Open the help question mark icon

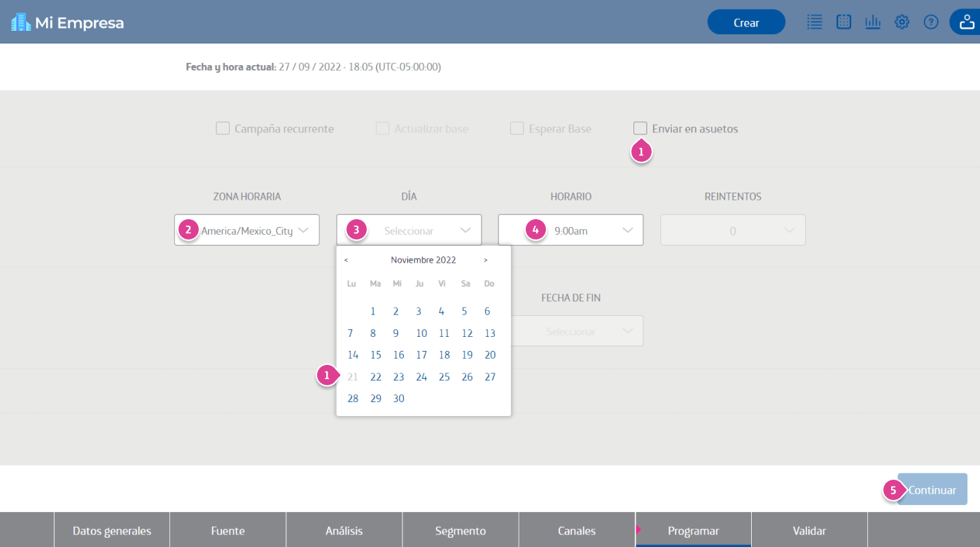point(931,22)
